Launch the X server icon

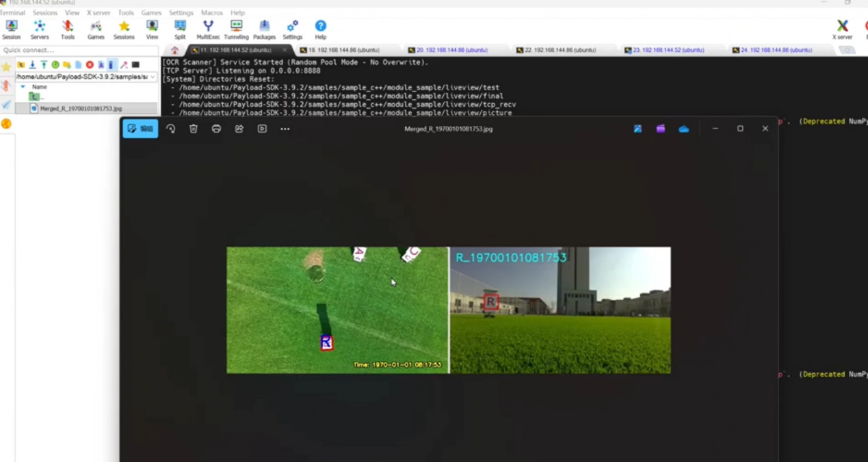tap(842, 29)
